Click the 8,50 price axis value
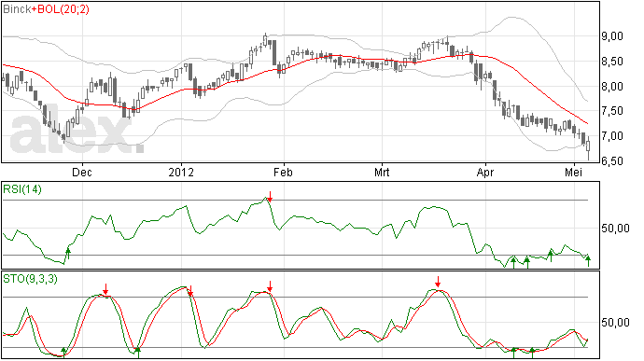Image resolution: width=644 pixels, height=361 pixels. (x=612, y=62)
